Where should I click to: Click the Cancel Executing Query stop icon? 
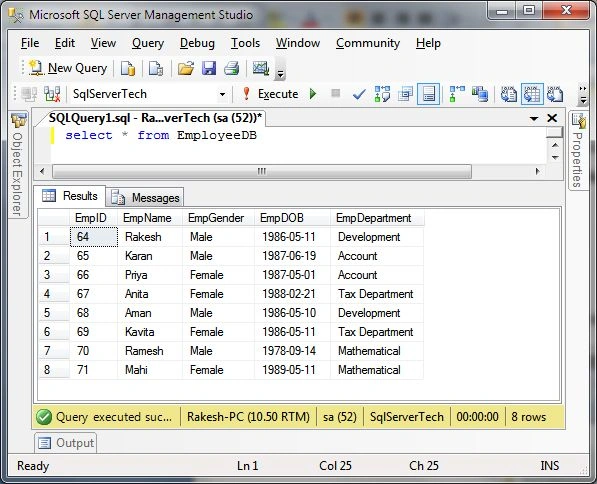click(335, 93)
